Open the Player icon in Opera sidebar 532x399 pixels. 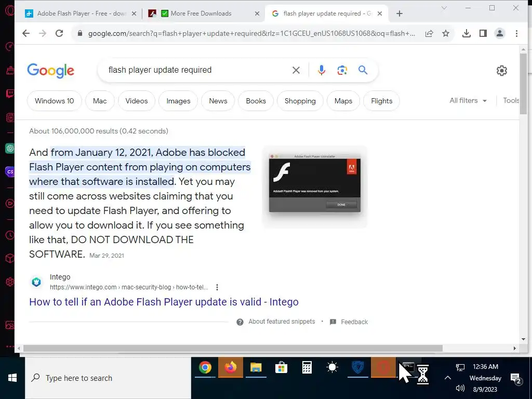(10, 203)
